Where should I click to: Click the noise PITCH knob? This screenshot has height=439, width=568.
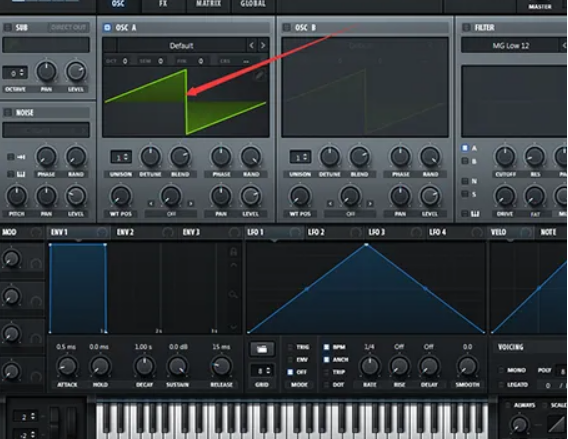pyautogui.click(x=17, y=196)
